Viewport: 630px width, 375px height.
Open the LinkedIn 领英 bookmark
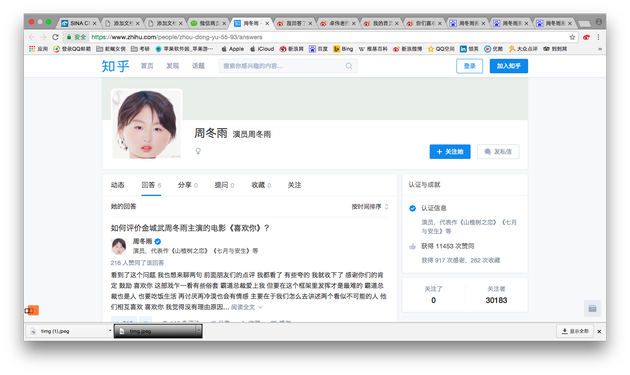pos(469,49)
